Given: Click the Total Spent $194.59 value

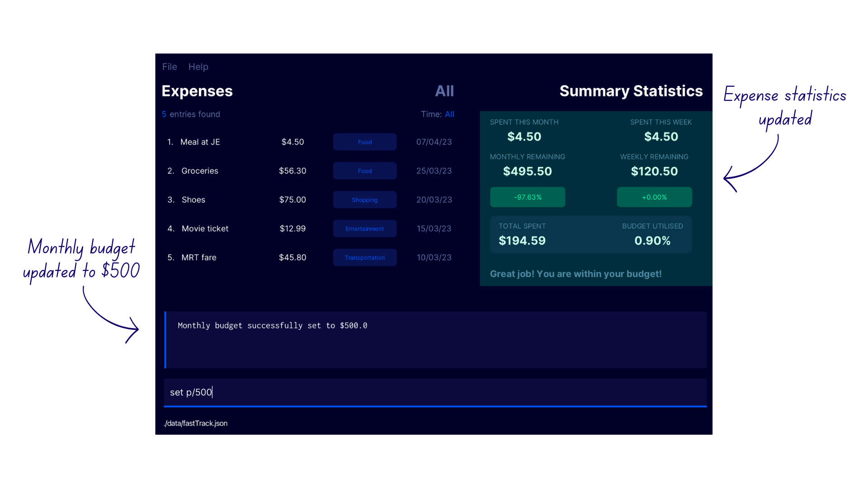Looking at the screenshot, I should click(522, 241).
